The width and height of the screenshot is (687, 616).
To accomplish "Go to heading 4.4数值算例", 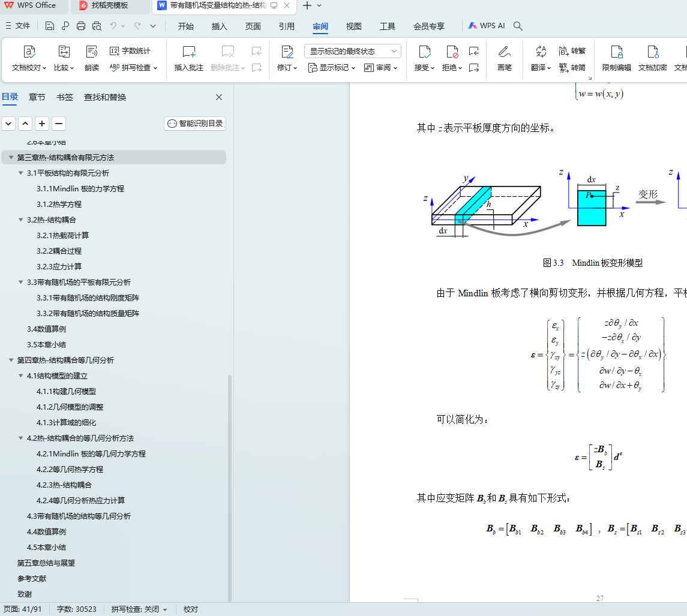I will [46, 531].
